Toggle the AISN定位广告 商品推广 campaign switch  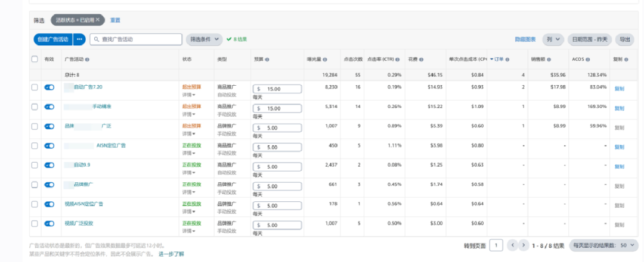pos(49,145)
